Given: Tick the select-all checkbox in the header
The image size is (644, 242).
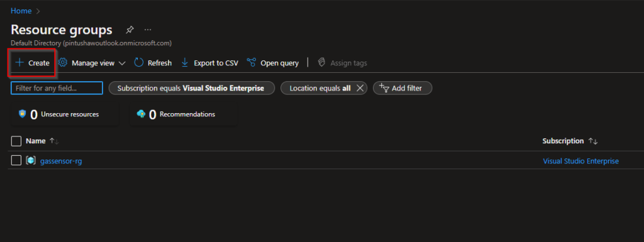Looking at the screenshot, I should (x=16, y=141).
